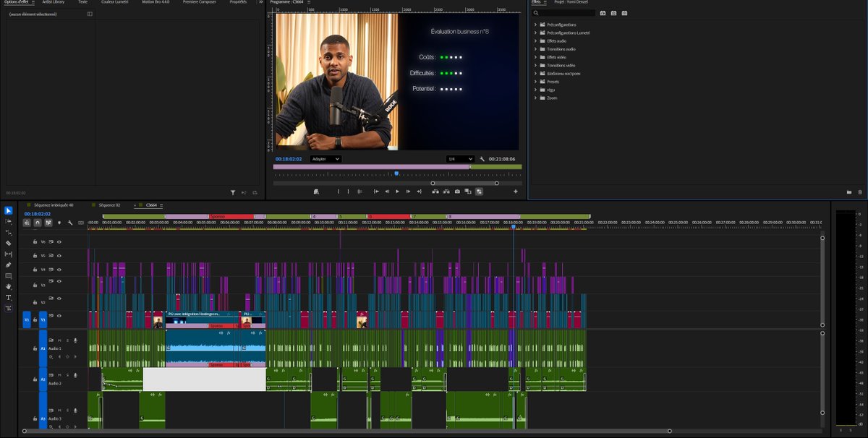Switch to the Couleur Lumetri tab
This screenshot has width=868, height=438.
[x=114, y=2]
